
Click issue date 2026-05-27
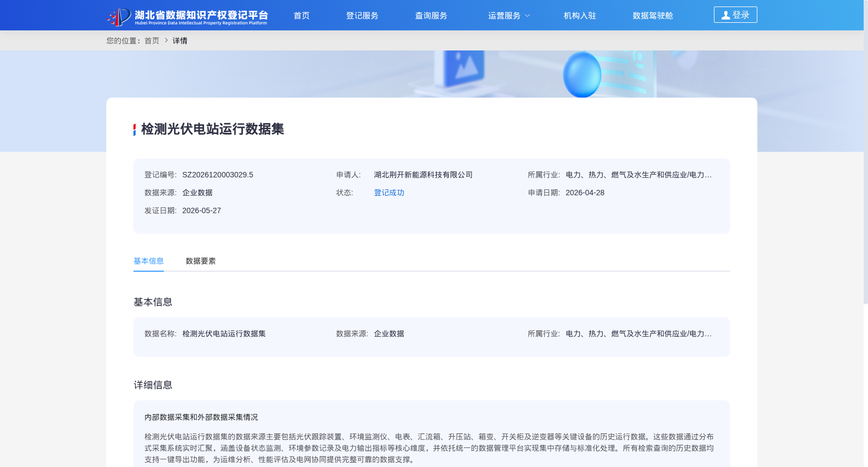tap(201, 210)
